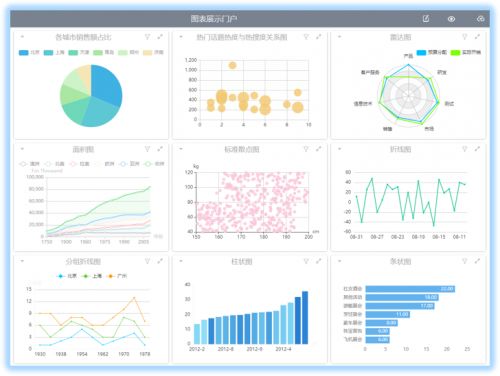
Task: Click the 柱状图 panel title
Action: pos(242,261)
